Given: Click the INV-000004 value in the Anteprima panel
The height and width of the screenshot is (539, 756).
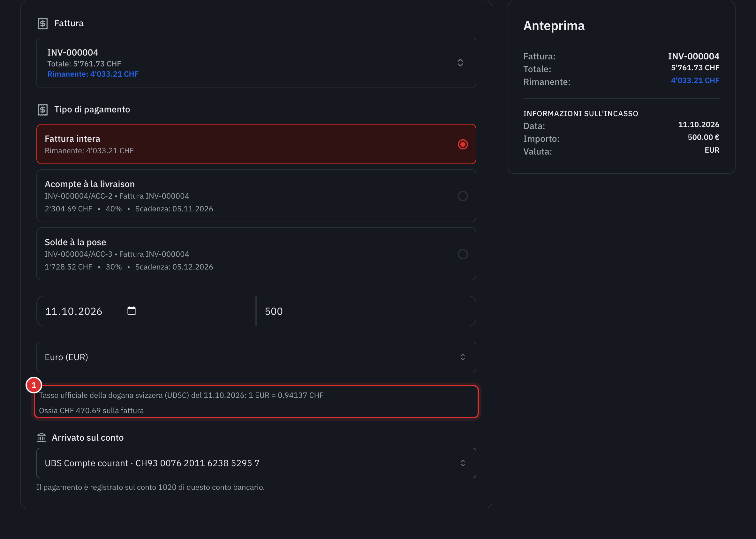Looking at the screenshot, I should (x=694, y=56).
